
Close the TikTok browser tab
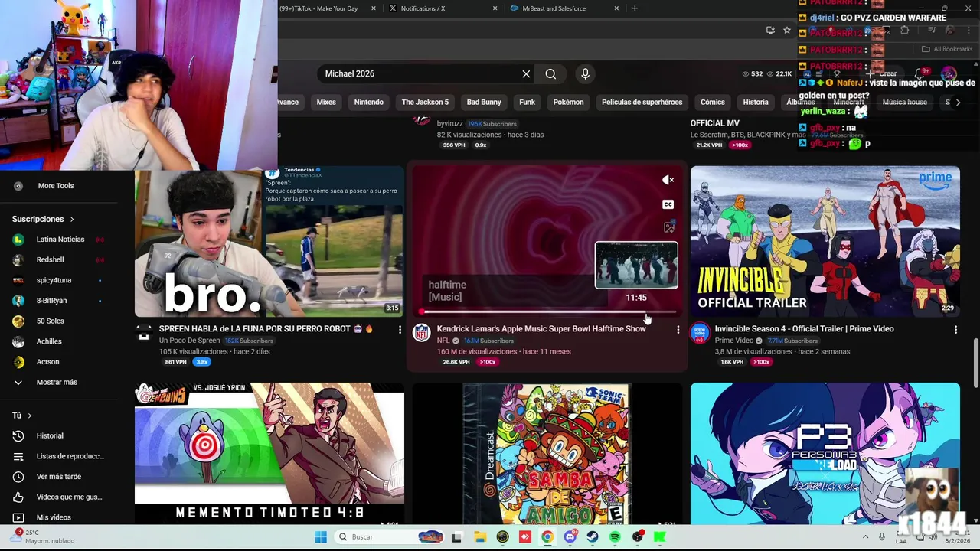374,8
